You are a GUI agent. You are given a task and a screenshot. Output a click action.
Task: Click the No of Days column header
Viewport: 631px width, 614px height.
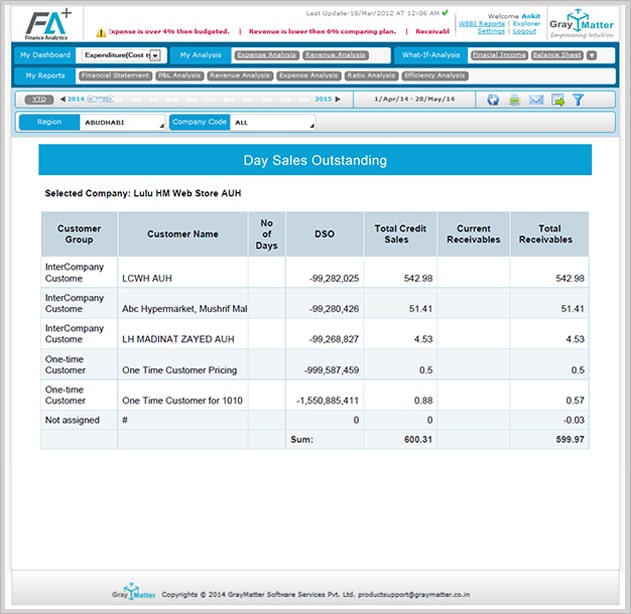267,234
